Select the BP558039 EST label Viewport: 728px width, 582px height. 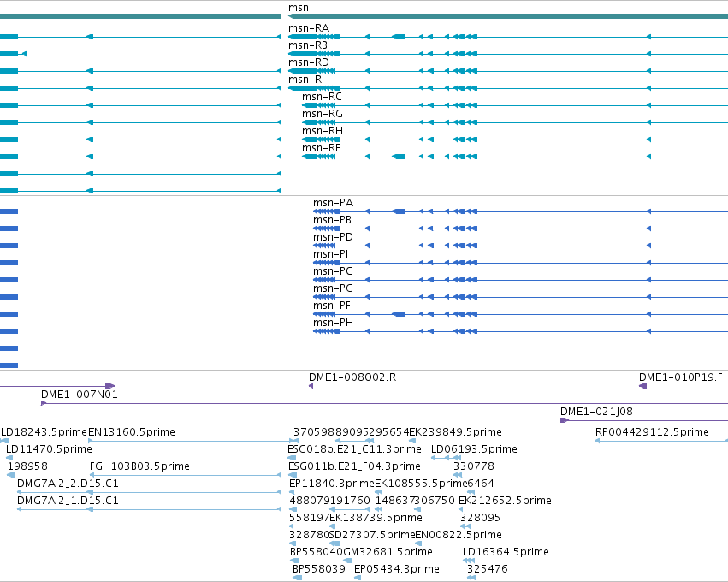pyautogui.click(x=318, y=570)
